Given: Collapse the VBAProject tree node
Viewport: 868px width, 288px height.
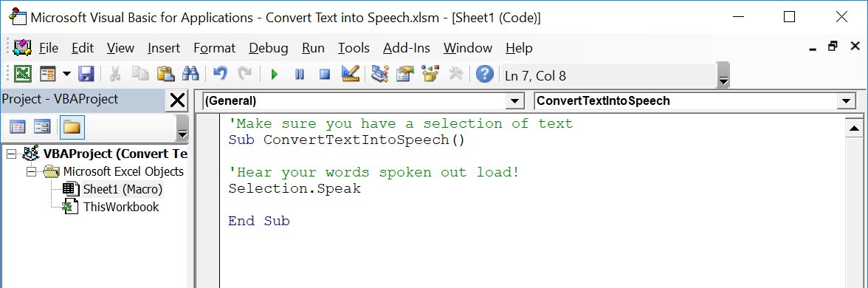Looking at the screenshot, I should [x=11, y=154].
